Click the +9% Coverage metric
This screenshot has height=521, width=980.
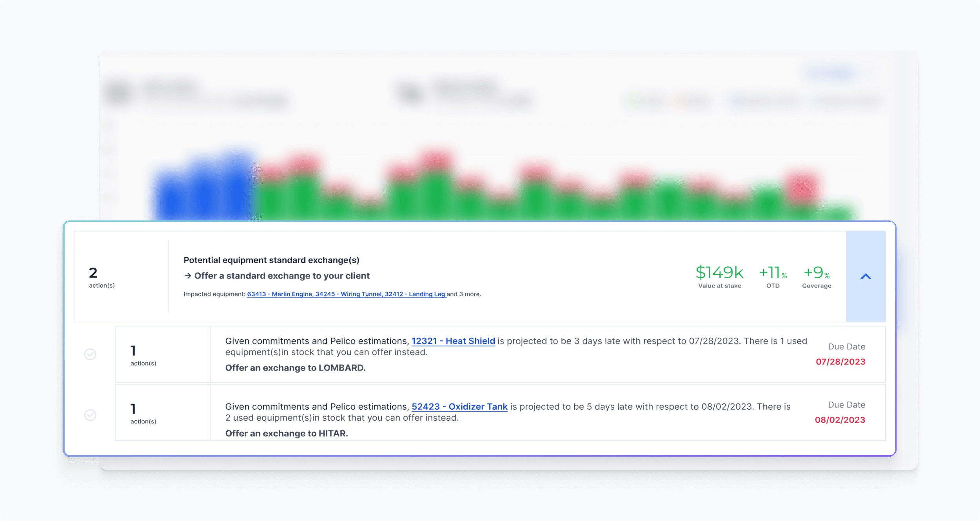(x=817, y=273)
